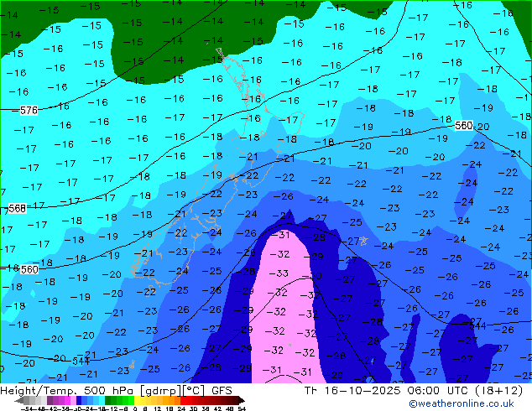Pick the bright red legend swatch at 24
This screenshot has width=532, height=411.
[183, 400]
